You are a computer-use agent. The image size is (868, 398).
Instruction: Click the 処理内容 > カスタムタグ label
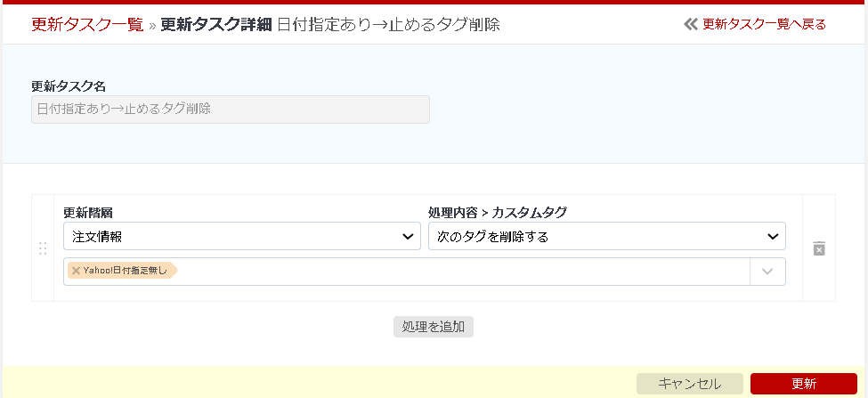click(x=497, y=213)
